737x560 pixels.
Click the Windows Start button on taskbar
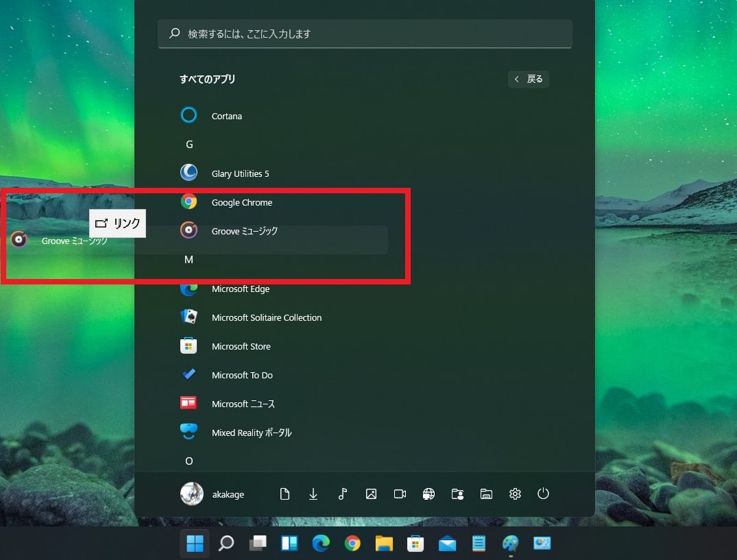tap(195, 543)
